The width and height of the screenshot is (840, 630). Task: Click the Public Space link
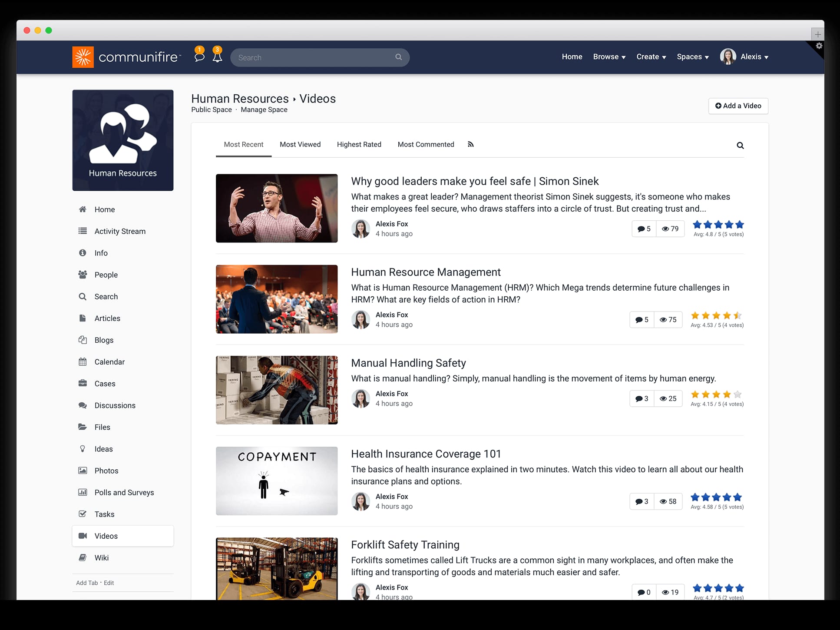tap(212, 110)
